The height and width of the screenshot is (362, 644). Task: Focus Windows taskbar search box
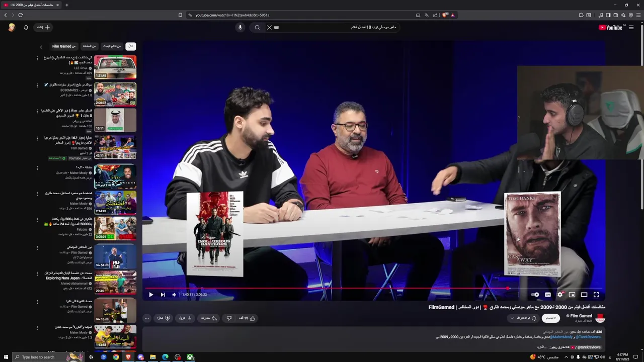(x=48, y=357)
